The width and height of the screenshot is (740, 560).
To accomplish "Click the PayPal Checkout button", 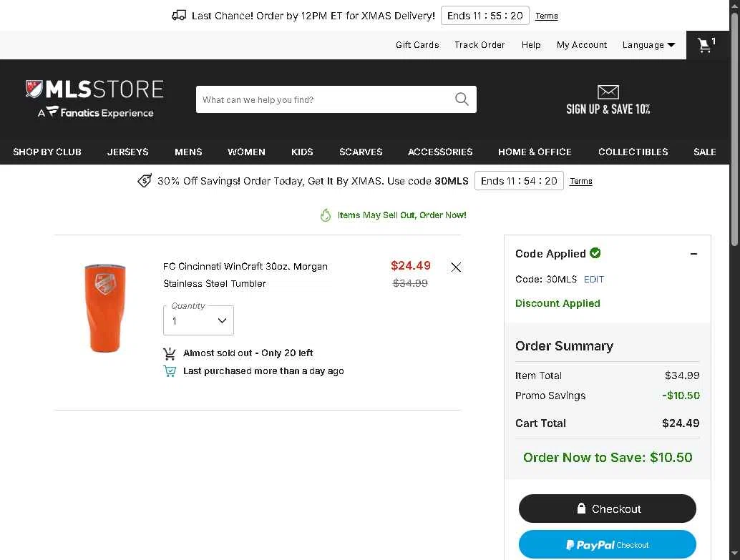I will coord(608,544).
